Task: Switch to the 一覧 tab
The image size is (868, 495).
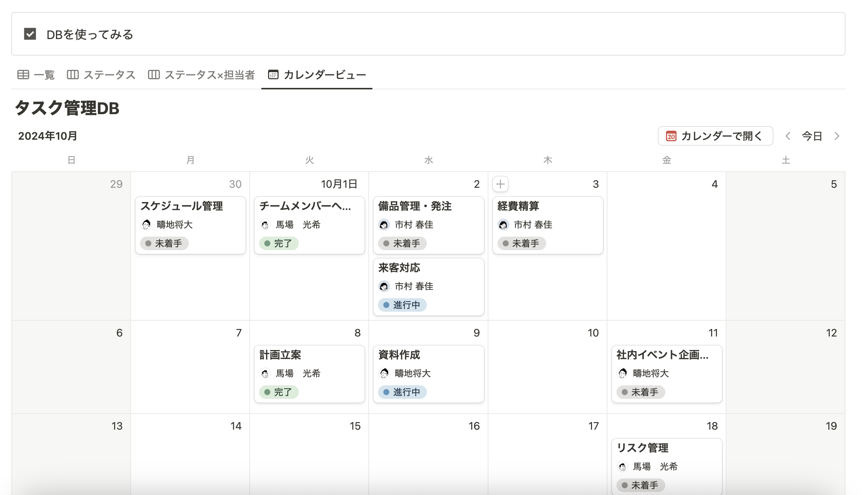Action: (44, 75)
